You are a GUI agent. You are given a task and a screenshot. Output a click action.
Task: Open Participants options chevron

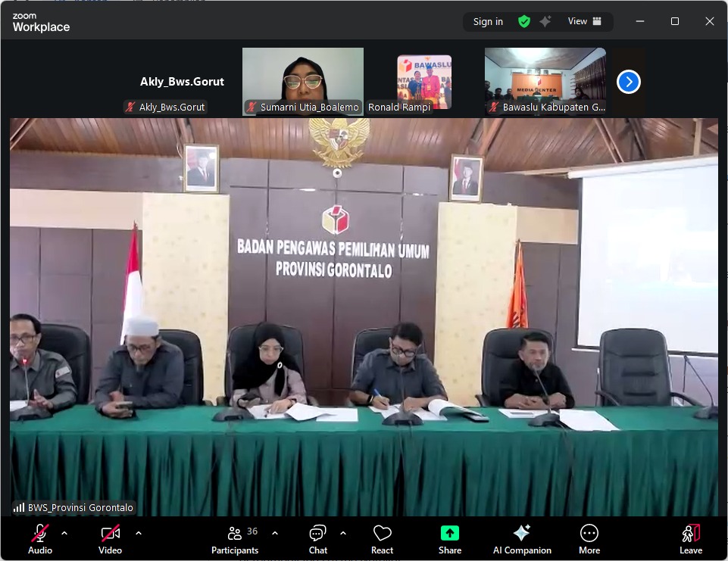[274, 533]
